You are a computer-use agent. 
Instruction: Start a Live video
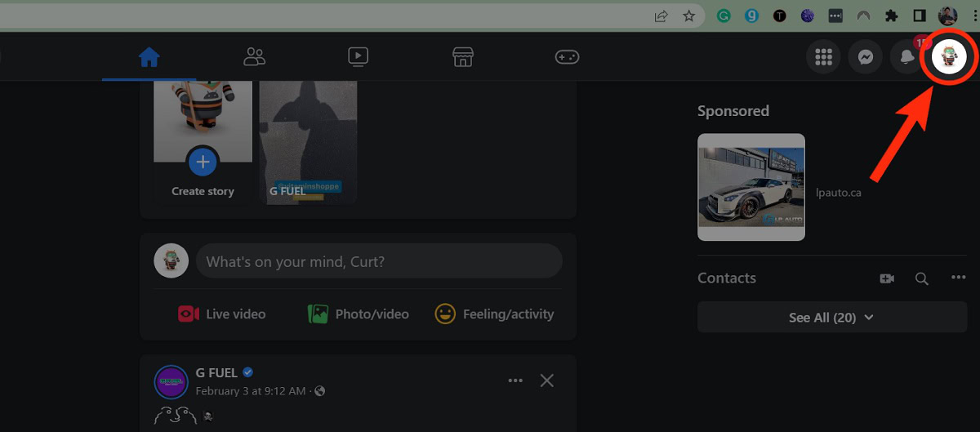pos(222,314)
